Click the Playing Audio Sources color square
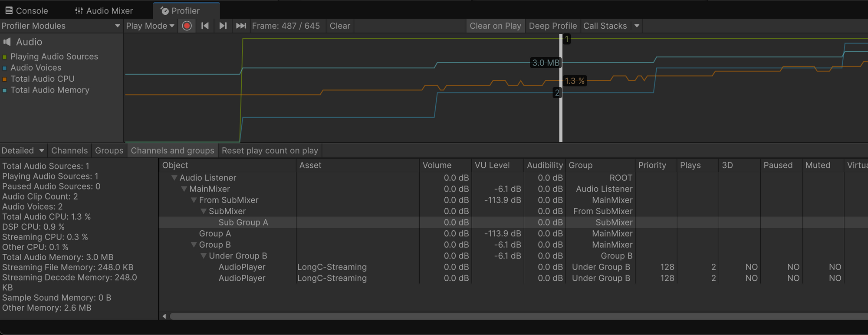 (x=5, y=57)
